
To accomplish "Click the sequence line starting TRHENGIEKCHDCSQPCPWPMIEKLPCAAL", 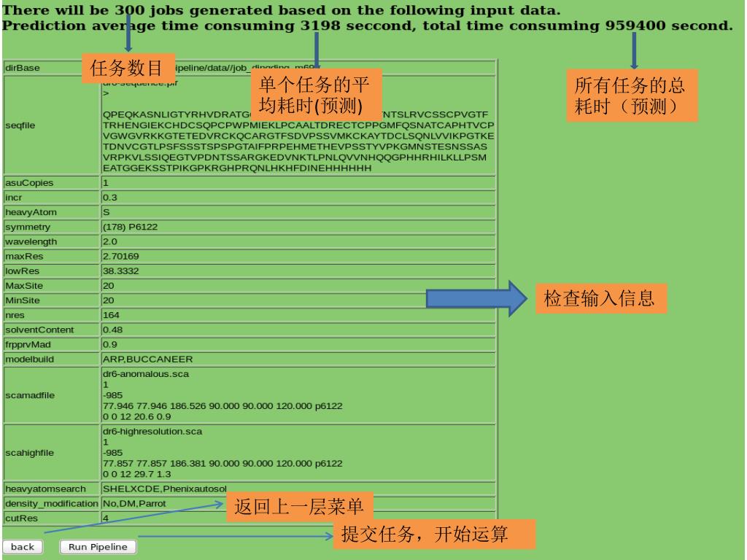I will pyautogui.click(x=298, y=125).
